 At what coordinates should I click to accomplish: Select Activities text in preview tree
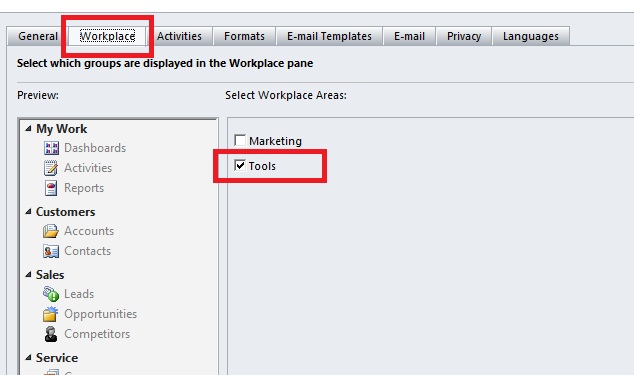(88, 168)
